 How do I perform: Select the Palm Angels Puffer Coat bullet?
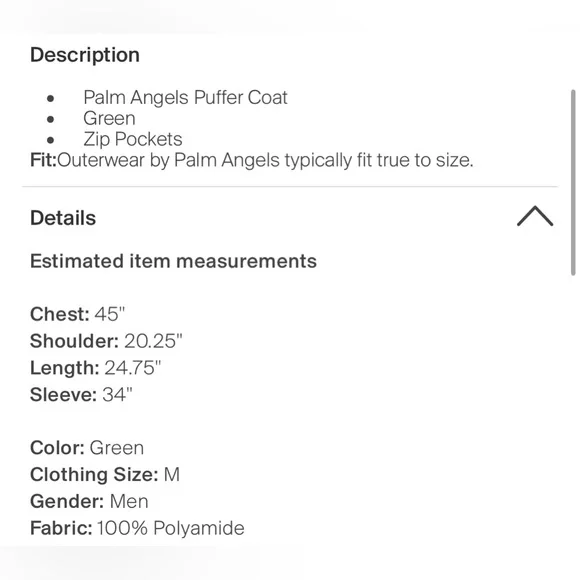point(185,98)
